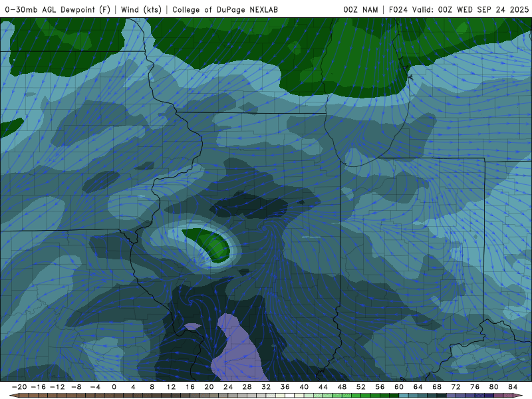The image size is (532, 399).
Task: Click the '00Z NAM' model run label
Action: point(360,9)
